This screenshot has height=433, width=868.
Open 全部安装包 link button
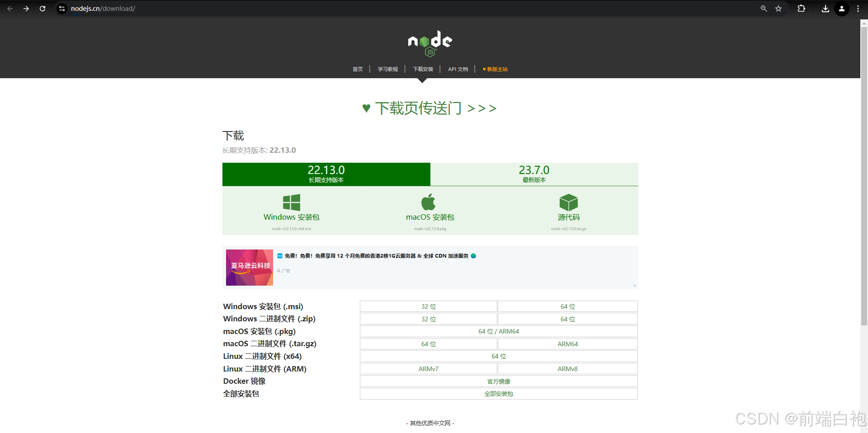[499, 394]
